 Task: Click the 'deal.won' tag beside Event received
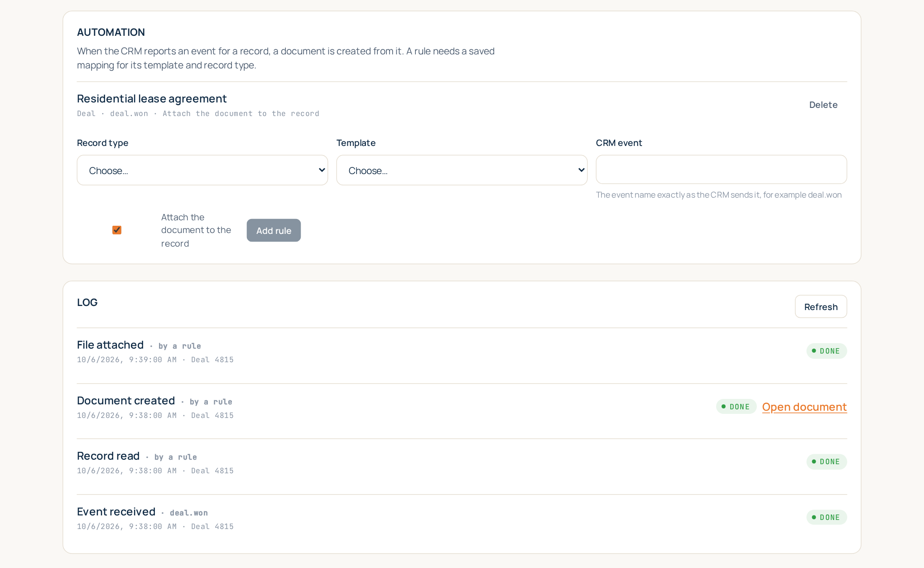[189, 513]
